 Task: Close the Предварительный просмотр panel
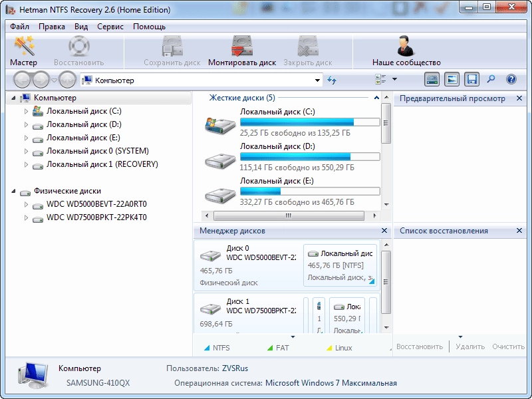[519, 98]
